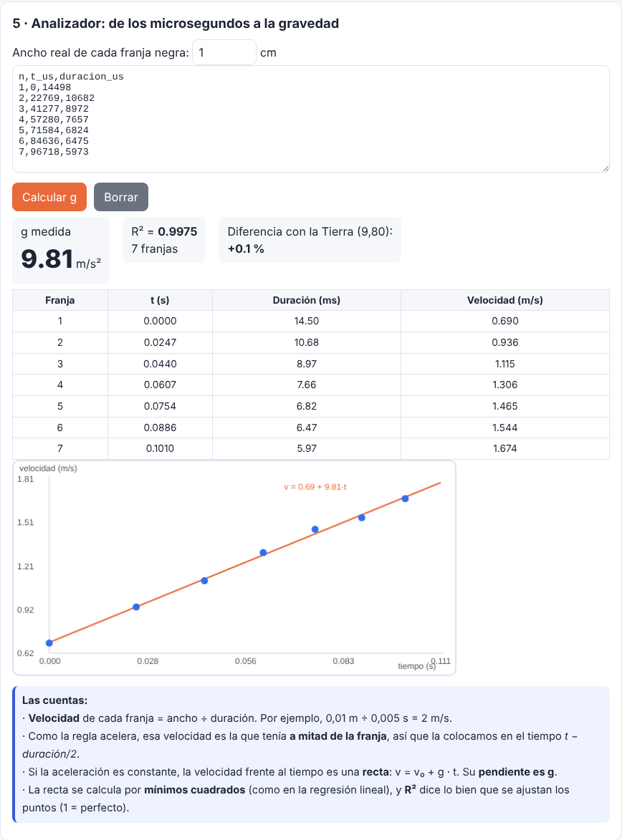Click the section heading about the Analizador
Viewport: 622px width, 840px height.
176,24
